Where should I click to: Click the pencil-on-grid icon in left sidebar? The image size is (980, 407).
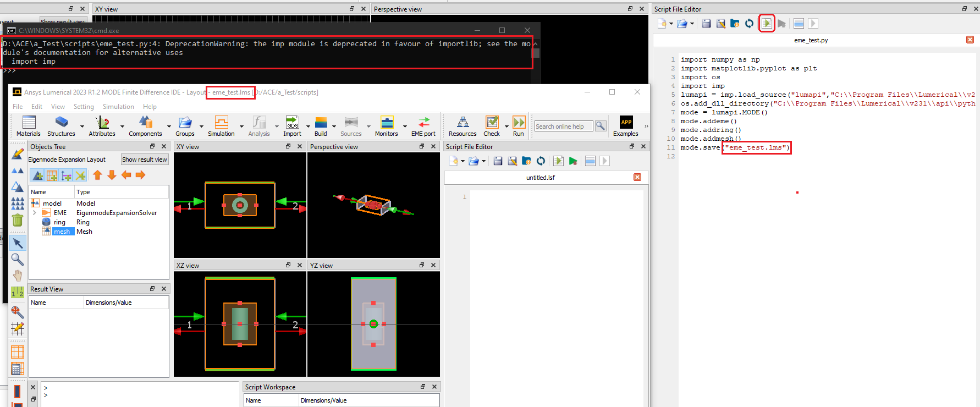(x=18, y=329)
